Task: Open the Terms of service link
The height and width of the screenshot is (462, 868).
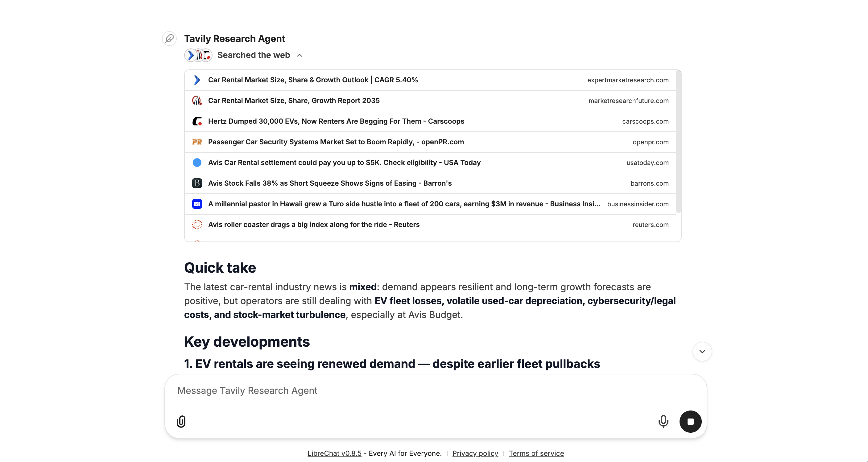Action: click(x=536, y=454)
